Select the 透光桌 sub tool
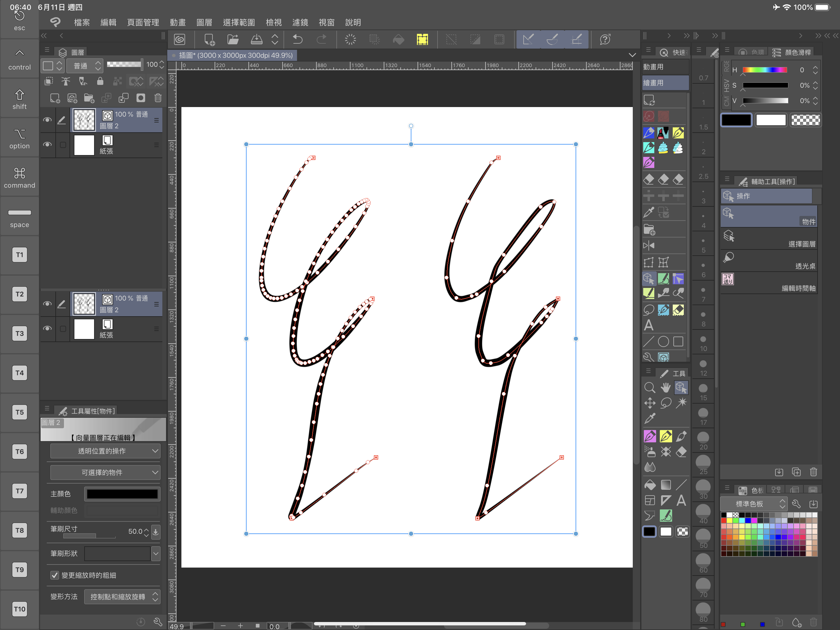This screenshot has height=630, width=840. [769, 261]
